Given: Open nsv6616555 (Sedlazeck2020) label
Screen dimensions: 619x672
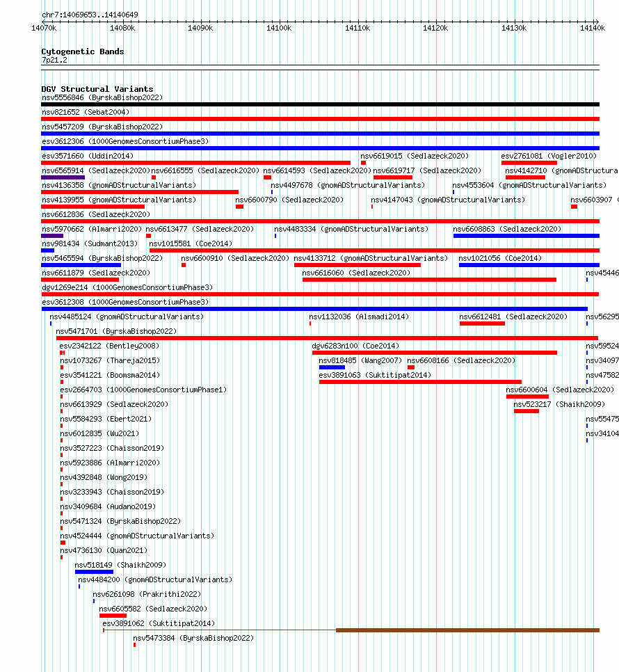Looking at the screenshot, I should 205,170.
